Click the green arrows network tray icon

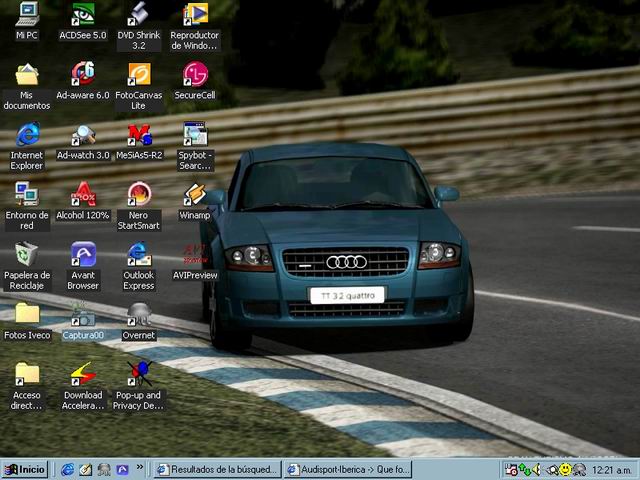tap(524, 470)
